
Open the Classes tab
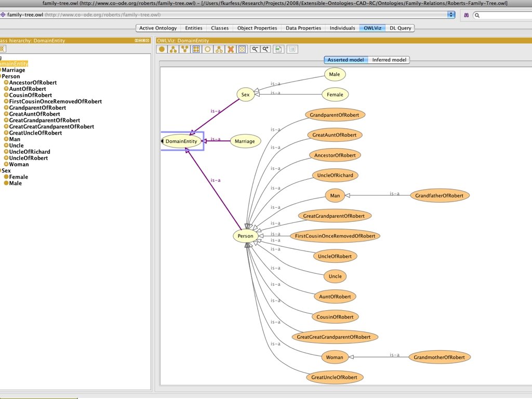[x=220, y=28]
